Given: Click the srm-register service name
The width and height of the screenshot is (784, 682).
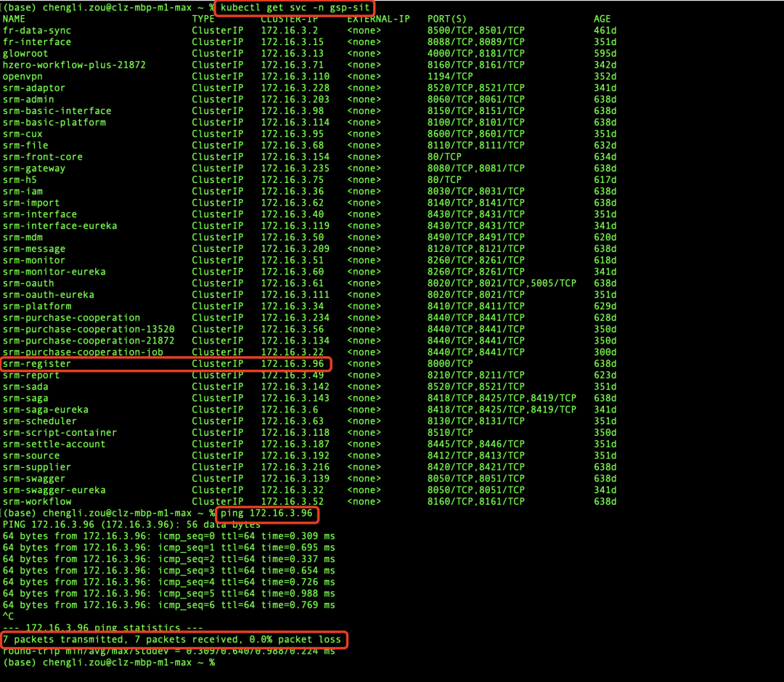Looking at the screenshot, I should 37,365.
